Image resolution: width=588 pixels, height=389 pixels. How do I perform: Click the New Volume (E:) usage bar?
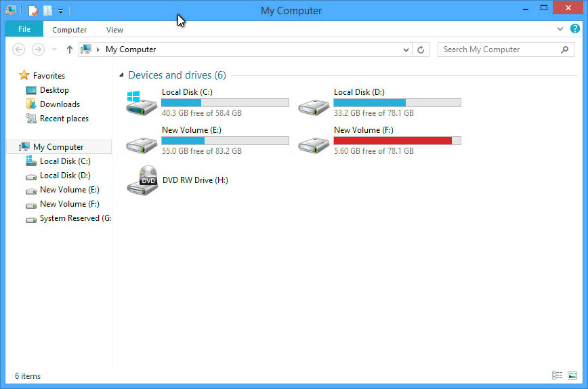tap(225, 141)
